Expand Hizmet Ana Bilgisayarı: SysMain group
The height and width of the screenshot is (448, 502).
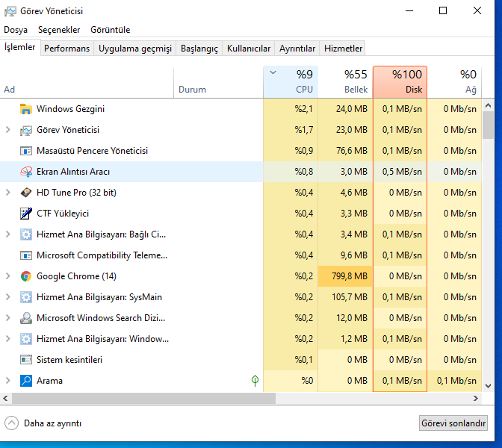(8, 297)
